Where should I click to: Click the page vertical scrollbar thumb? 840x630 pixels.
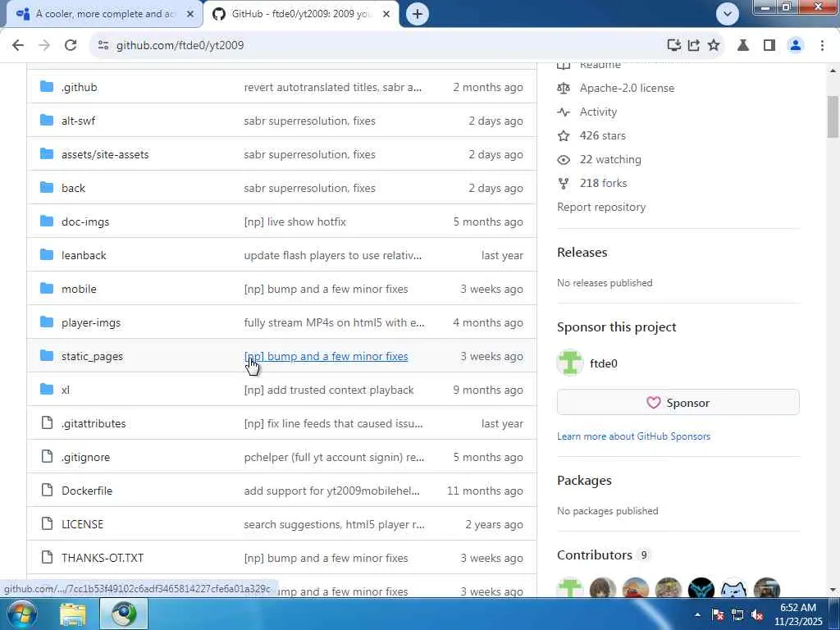click(833, 116)
